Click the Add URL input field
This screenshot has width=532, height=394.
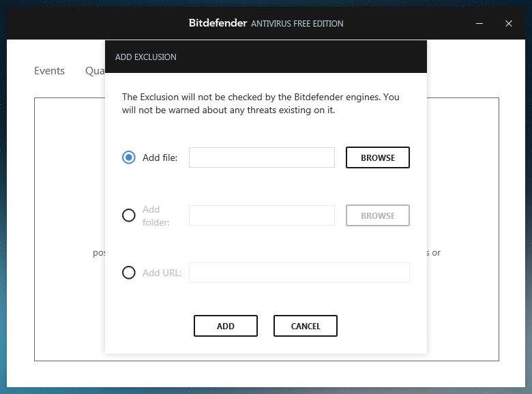coord(299,273)
